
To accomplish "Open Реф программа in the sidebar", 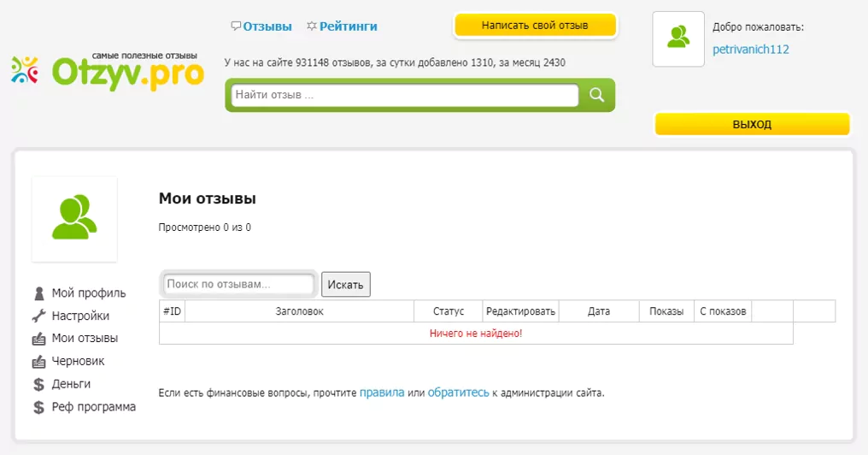I will pyautogui.click(x=94, y=407).
